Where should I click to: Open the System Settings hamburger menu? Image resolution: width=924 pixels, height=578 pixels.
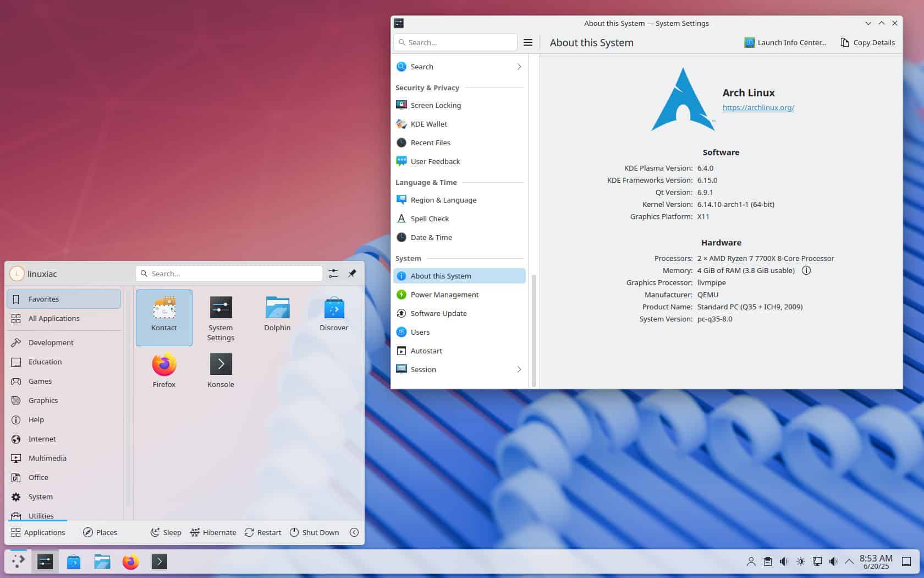(x=527, y=42)
